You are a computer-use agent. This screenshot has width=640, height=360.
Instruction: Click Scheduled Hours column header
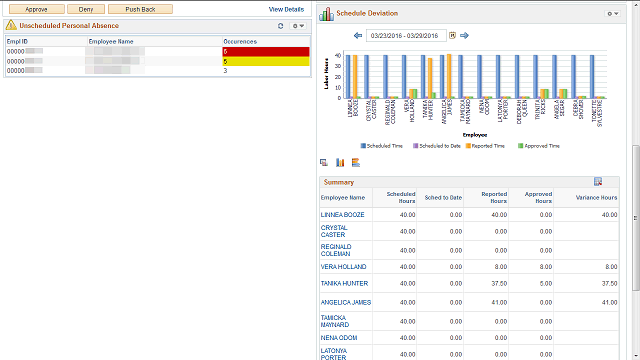pyautogui.click(x=401, y=198)
